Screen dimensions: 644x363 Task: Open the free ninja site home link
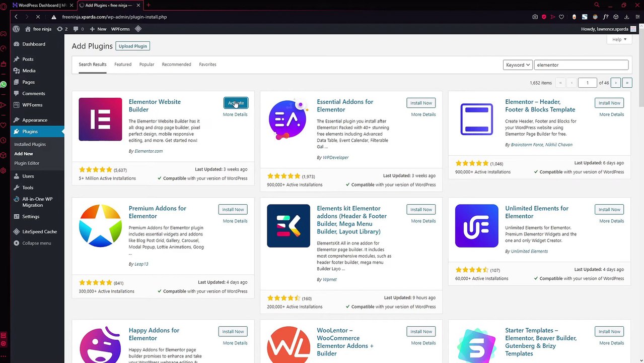click(38, 29)
